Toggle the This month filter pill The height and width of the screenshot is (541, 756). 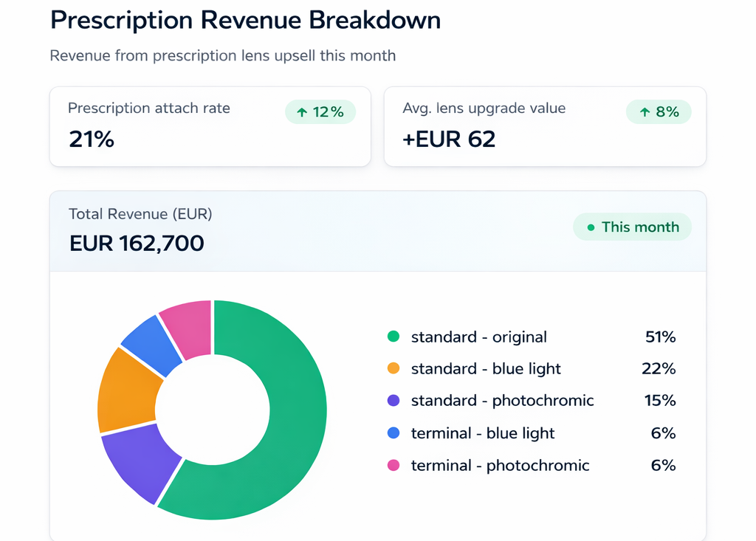tap(632, 227)
